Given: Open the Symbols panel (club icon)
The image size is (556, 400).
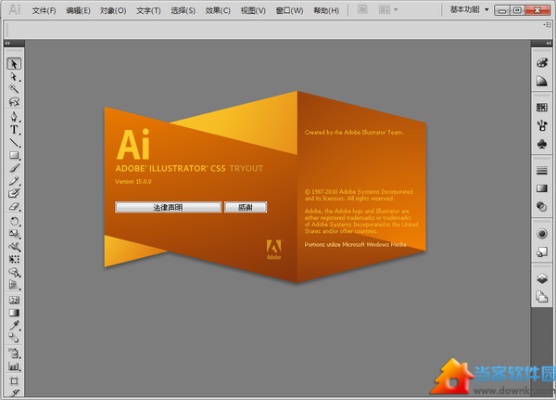Looking at the screenshot, I should click(542, 144).
